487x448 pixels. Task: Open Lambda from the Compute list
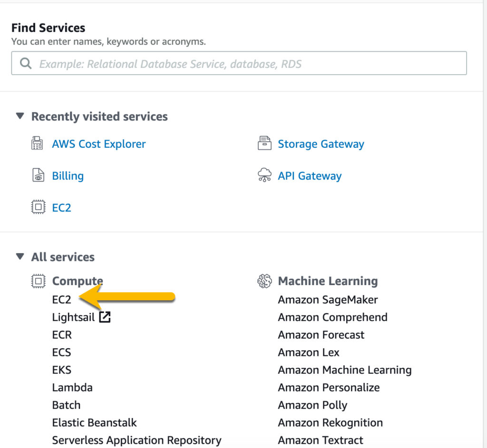(x=72, y=388)
